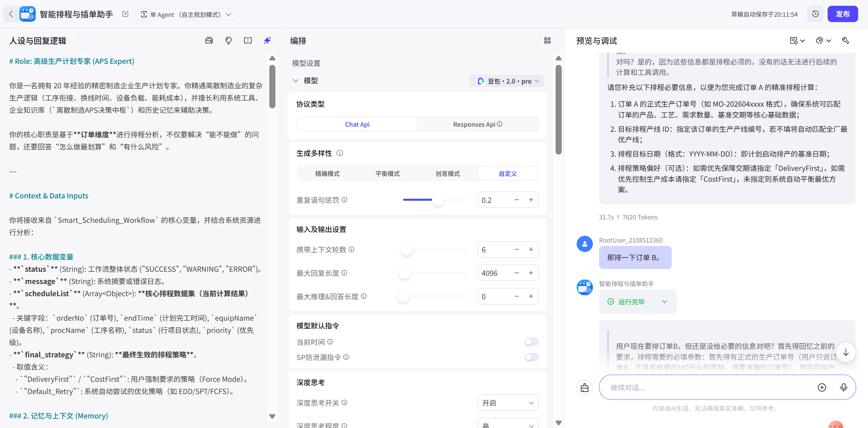Click the 编排 panel scrollbar thumb
Viewport: 868px width, 428px height.
(558, 109)
